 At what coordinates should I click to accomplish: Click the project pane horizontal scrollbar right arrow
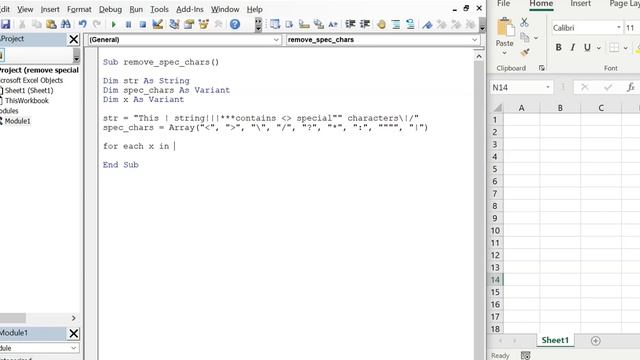[73, 318]
